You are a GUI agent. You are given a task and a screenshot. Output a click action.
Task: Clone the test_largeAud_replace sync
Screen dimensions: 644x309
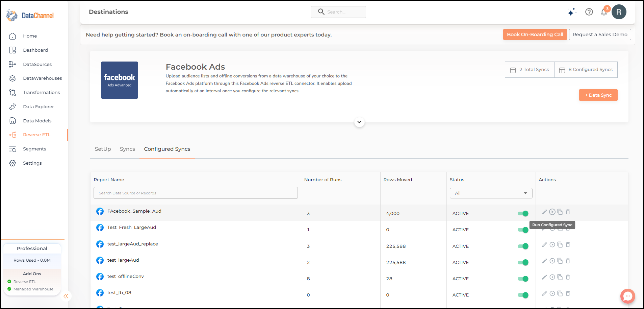[x=560, y=245]
